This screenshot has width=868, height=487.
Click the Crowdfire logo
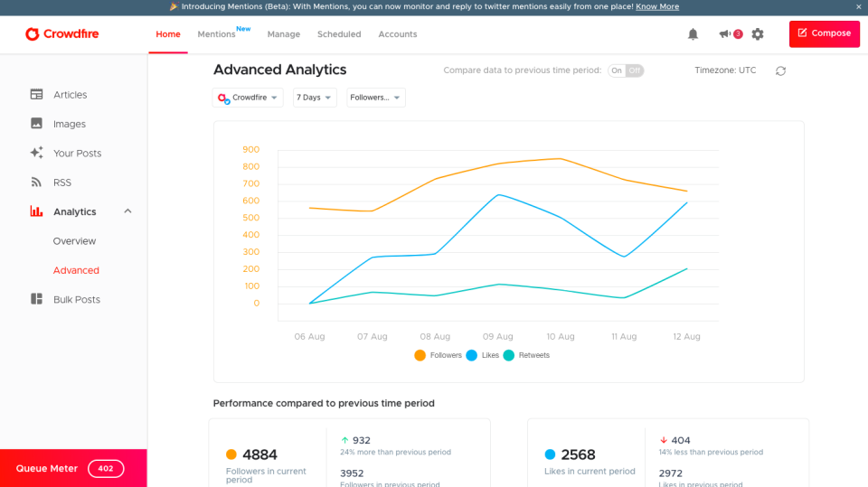pos(62,34)
